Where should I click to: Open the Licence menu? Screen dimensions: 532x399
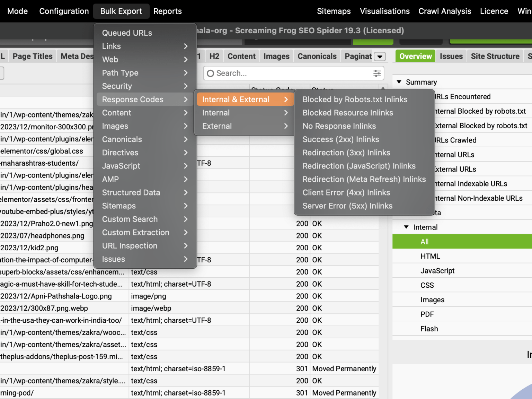(x=494, y=11)
